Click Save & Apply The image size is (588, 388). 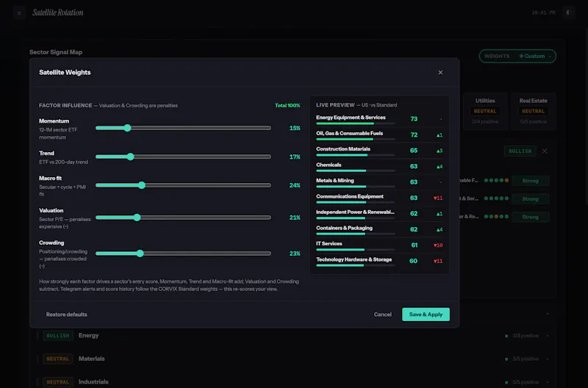pyautogui.click(x=426, y=315)
